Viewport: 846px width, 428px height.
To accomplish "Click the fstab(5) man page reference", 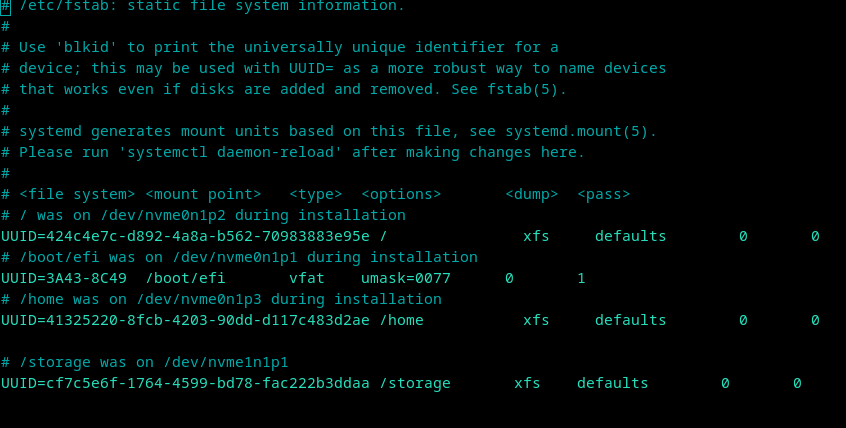I will (531, 89).
